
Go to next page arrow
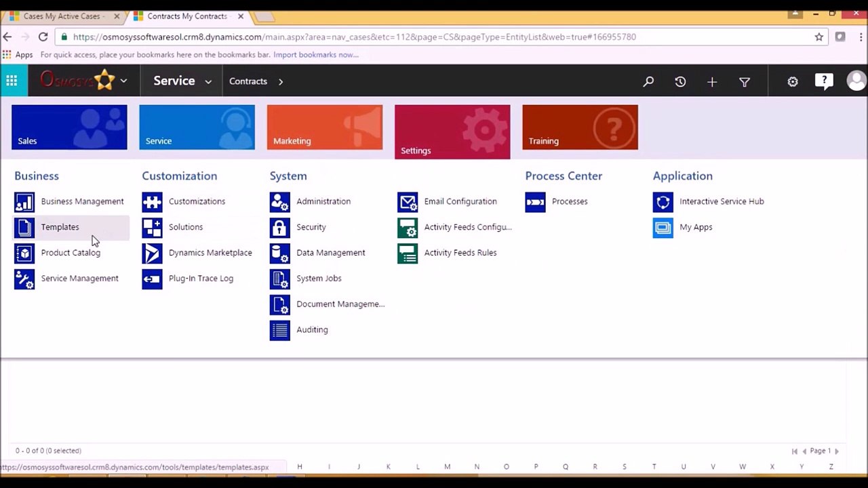point(836,451)
